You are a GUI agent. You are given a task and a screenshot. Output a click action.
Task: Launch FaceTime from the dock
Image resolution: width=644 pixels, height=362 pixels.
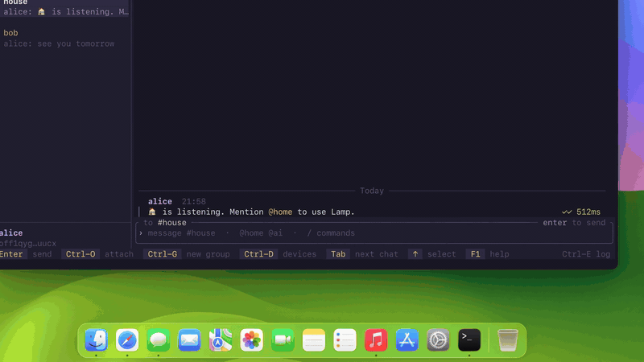(283, 339)
